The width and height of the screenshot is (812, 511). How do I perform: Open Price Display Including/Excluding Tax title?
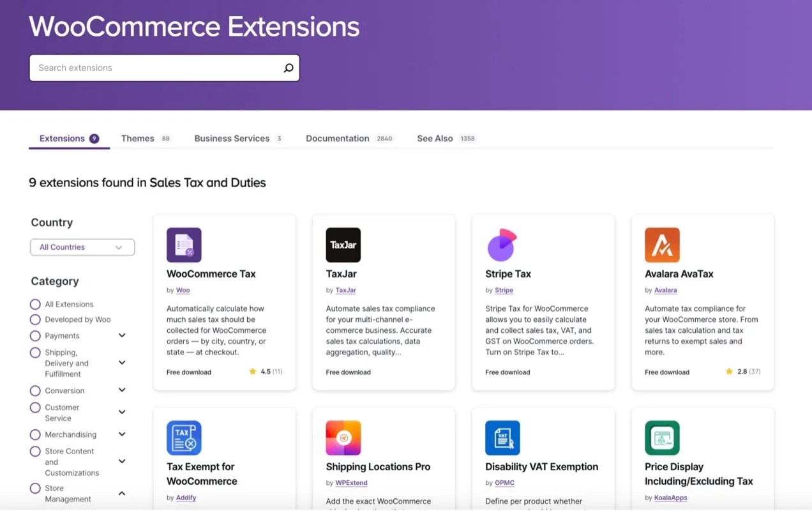[699, 474]
